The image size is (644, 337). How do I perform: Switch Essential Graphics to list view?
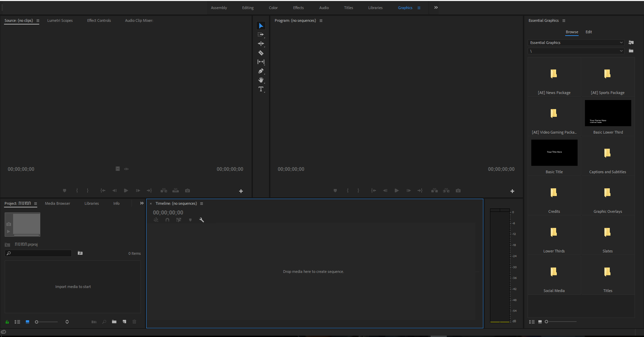(x=532, y=322)
